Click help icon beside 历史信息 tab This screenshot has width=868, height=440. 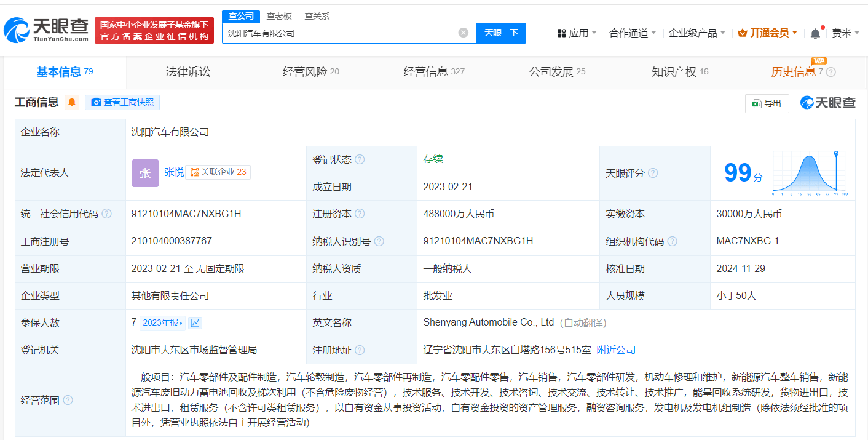[x=831, y=72]
